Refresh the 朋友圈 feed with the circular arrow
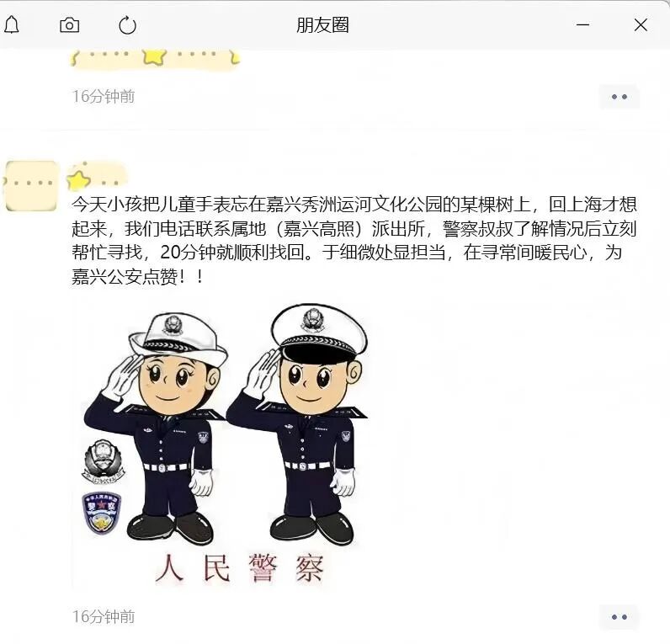The image size is (670, 644). (x=127, y=25)
